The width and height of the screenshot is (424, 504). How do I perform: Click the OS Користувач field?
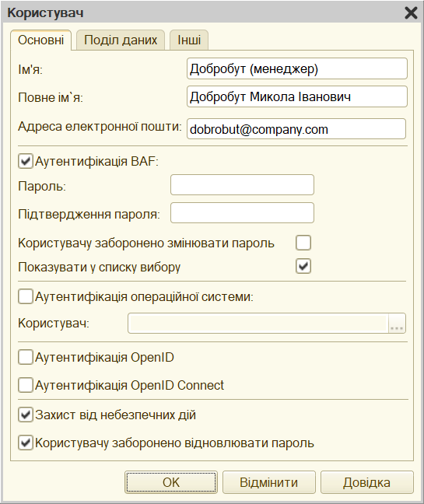258,324
